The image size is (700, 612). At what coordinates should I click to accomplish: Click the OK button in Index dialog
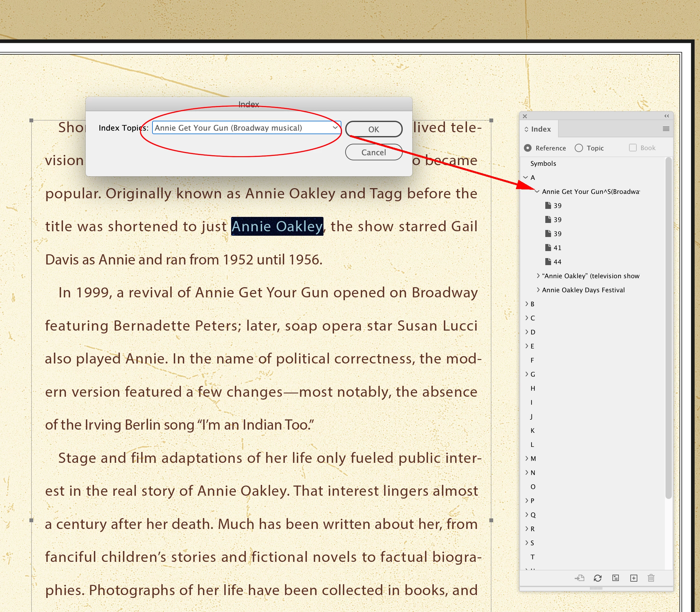374,129
